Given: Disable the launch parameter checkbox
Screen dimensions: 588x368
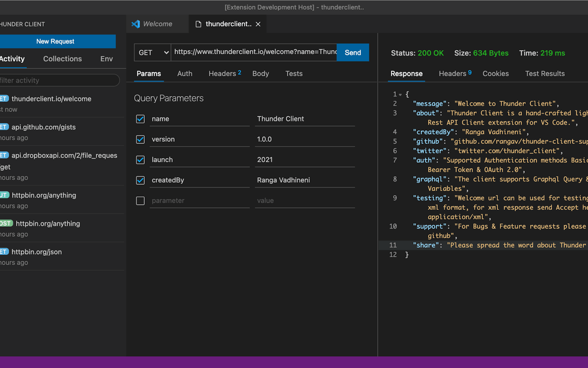Looking at the screenshot, I should click(x=140, y=160).
